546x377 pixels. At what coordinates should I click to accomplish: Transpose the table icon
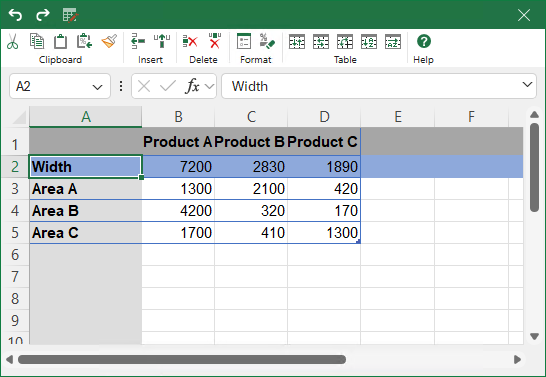click(x=345, y=42)
